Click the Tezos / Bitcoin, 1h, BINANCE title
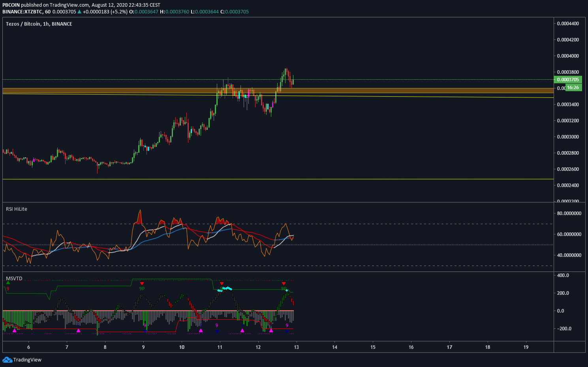The height and width of the screenshot is (367, 588). click(39, 24)
